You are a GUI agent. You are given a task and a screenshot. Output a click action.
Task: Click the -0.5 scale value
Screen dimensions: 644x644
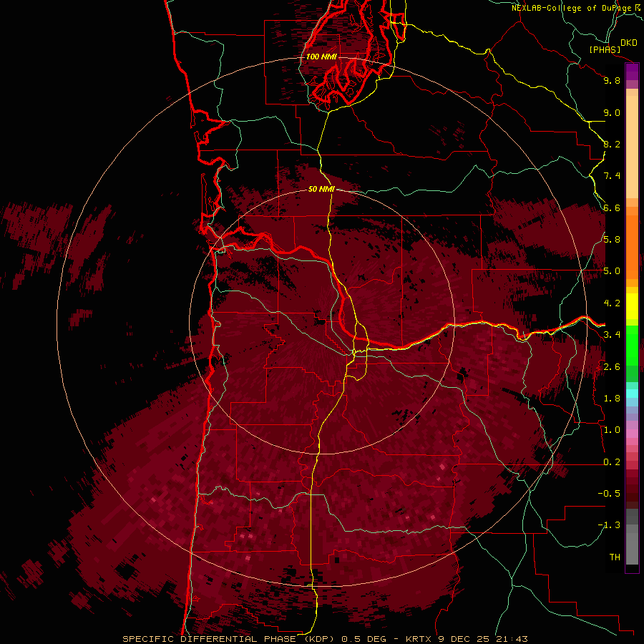[609, 494]
